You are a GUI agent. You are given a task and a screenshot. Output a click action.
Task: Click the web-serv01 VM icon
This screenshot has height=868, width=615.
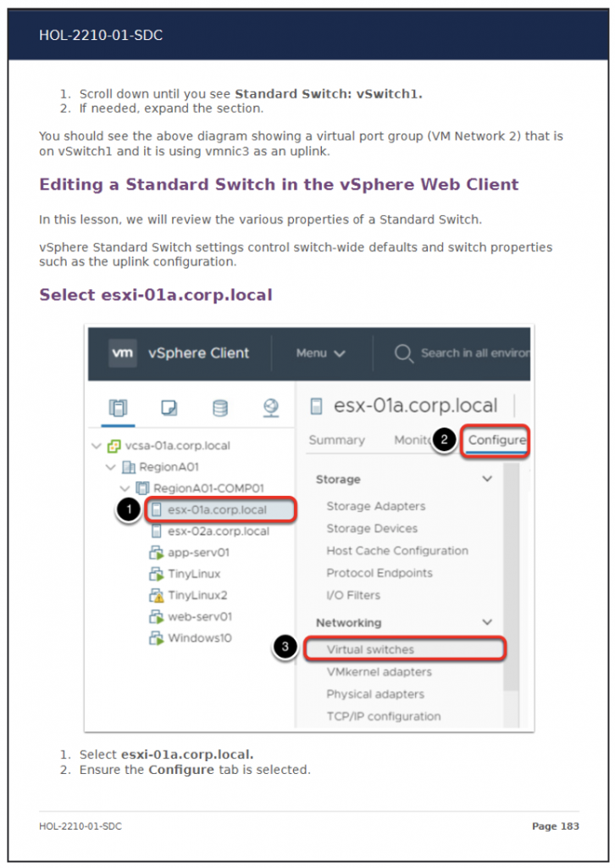click(x=157, y=617)
